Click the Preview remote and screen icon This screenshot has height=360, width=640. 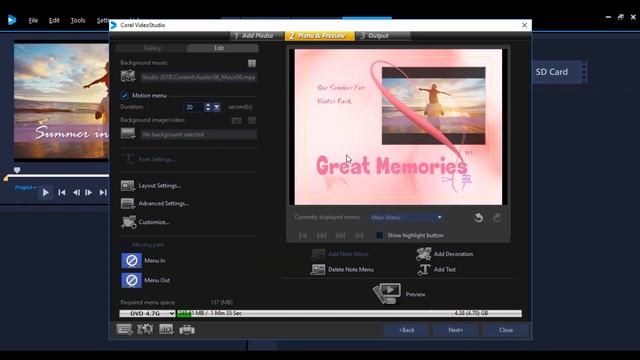387,293
